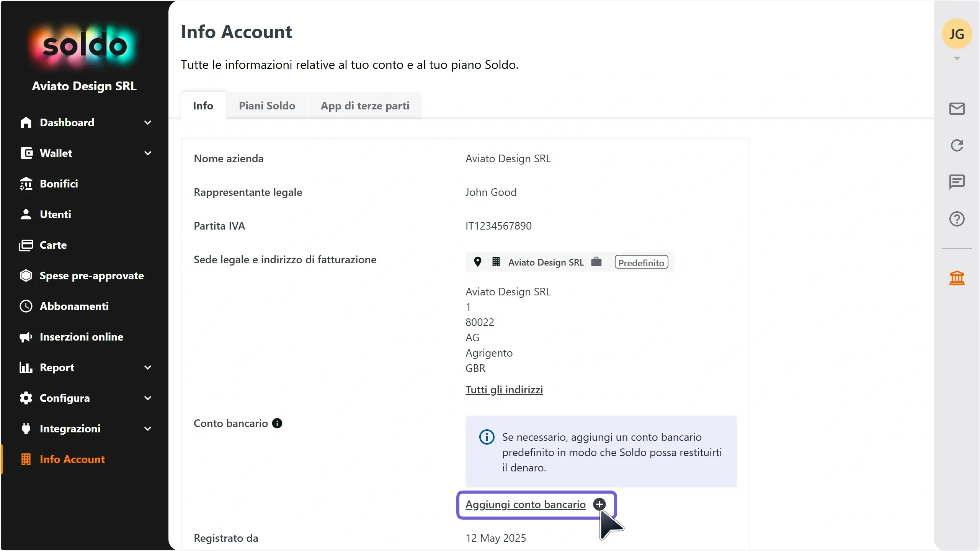
Task: Click the Tutti gli indirizzi link
Action: point(504,390)
